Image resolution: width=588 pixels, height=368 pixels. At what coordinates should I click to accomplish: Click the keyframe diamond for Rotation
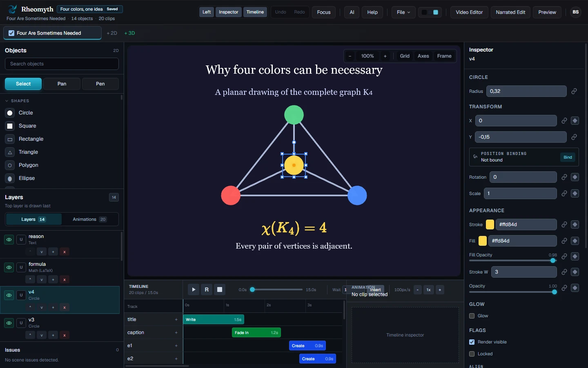[x=575, y=177]
